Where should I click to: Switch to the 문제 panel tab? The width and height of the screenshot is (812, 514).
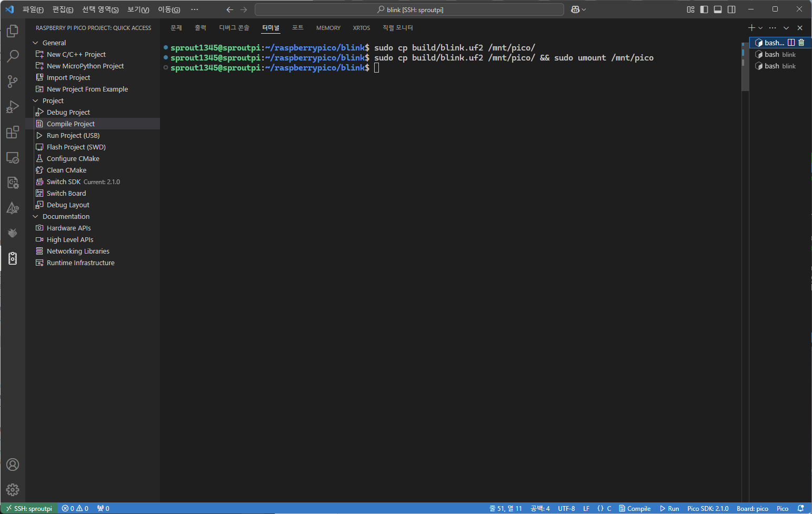click(176, 28)
